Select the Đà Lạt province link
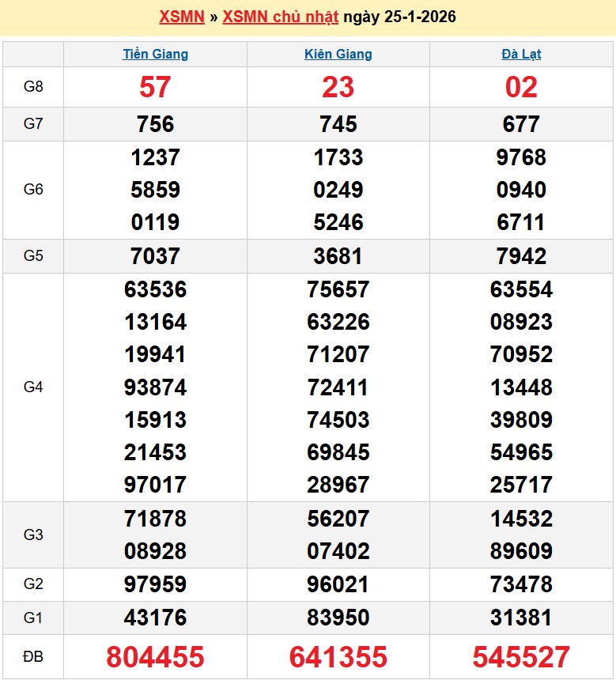Screen dimensions: 616x680 coord(521,55)
